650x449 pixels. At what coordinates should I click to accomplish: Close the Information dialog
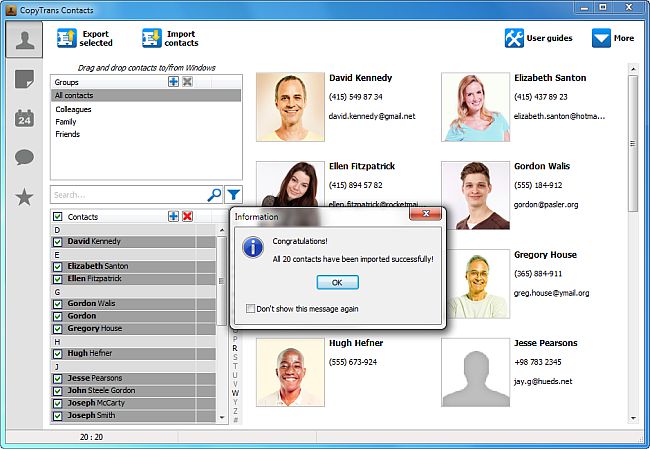click(x=425, y=214)
